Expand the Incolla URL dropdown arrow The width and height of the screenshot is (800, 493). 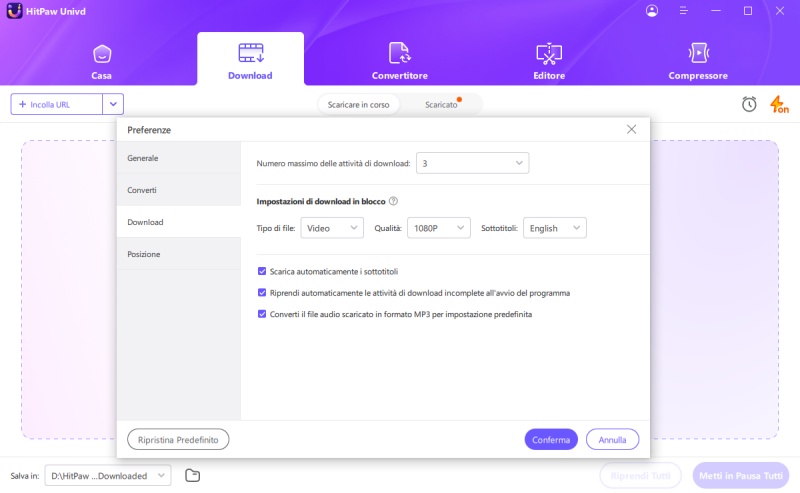point(113,104)
